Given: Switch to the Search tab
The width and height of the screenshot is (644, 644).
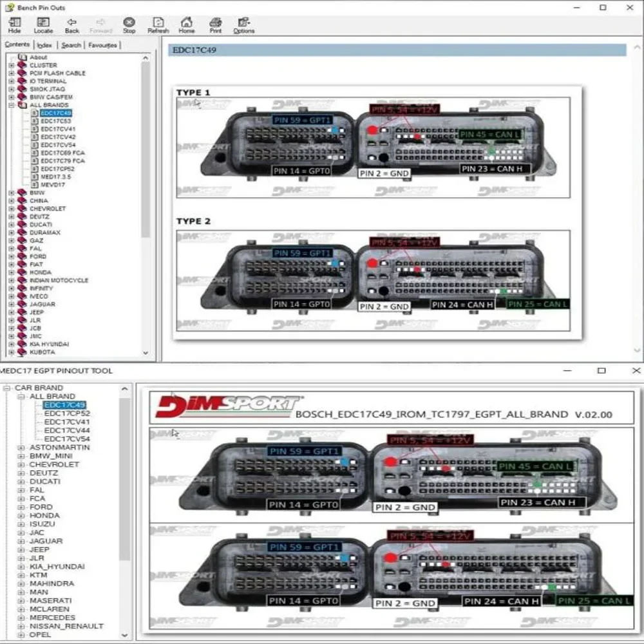Looking at the screenshot, I should click(x=71, y=45).
